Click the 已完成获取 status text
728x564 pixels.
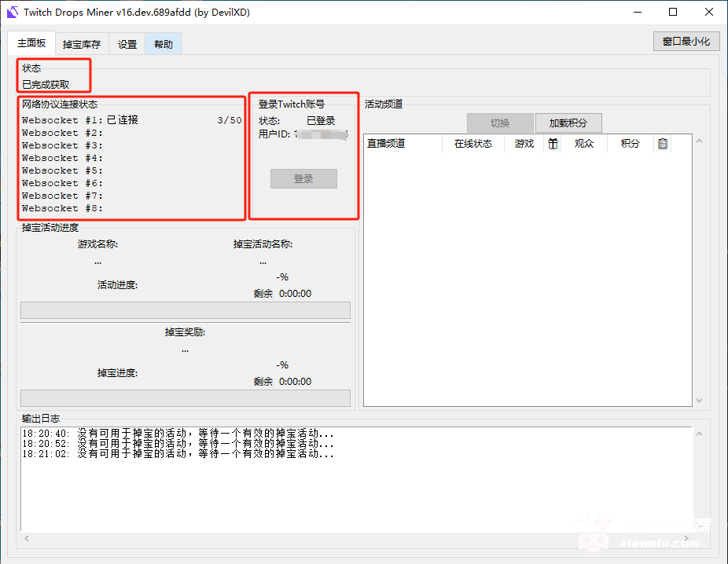[46, 84]
